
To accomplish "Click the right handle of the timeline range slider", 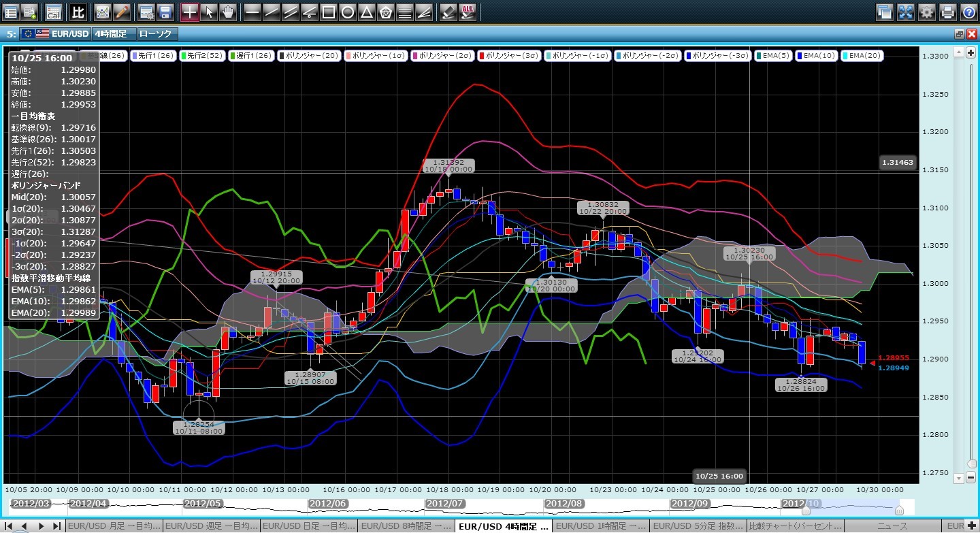I will click(899, 510).
